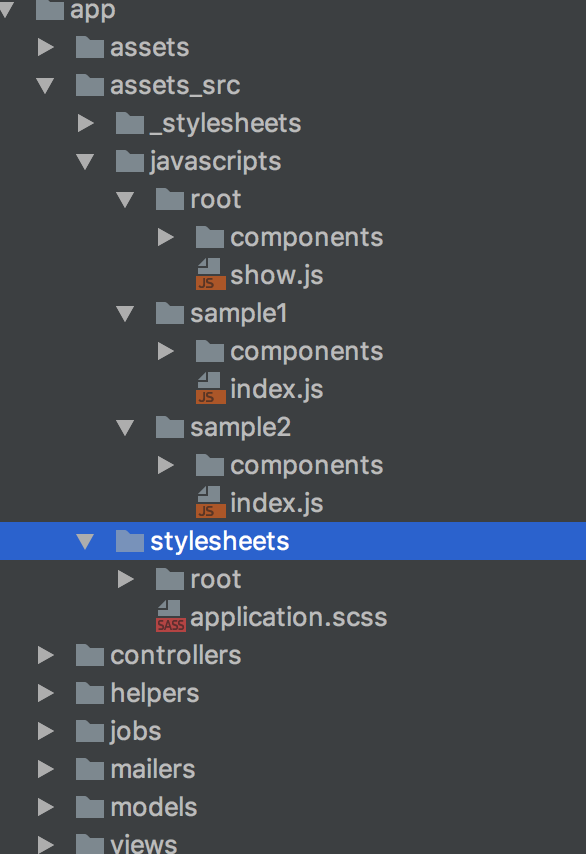Collapse the selected stylesheets folder arrow
Screen dimensions: 586x854
(85, 541)
